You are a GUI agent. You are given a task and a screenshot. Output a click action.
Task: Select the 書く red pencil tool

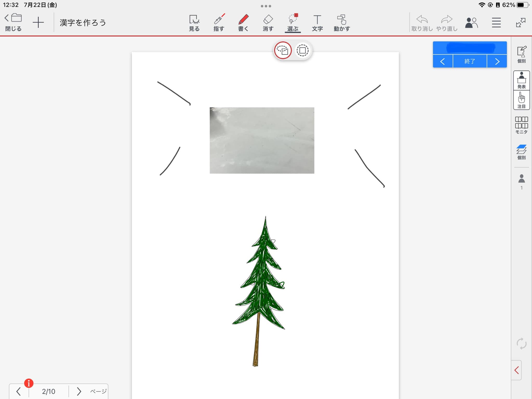coord(243,23)
